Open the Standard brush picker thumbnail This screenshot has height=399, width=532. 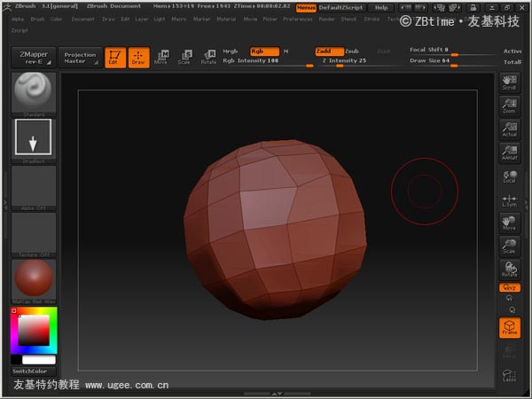[x=34, y=94]
